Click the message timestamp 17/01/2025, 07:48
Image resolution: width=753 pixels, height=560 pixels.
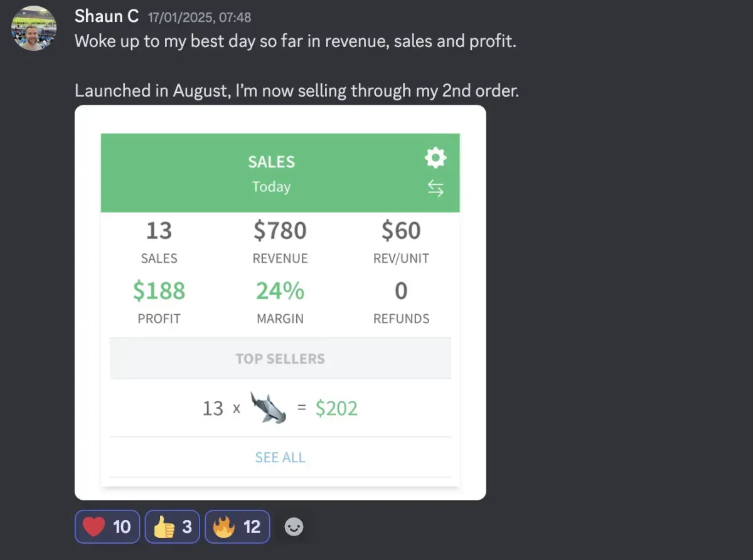(199, 18)
